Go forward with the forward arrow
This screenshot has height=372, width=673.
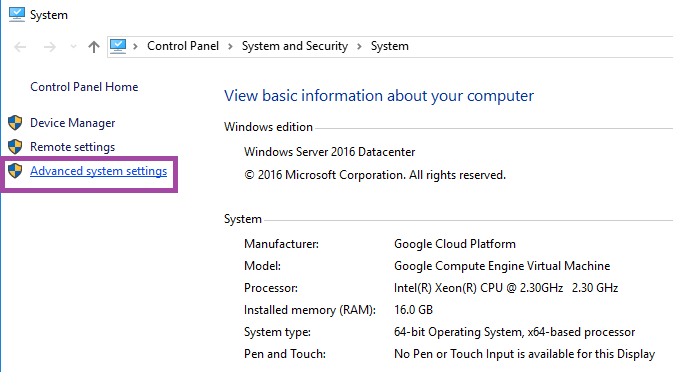click(x=50, y=46)
